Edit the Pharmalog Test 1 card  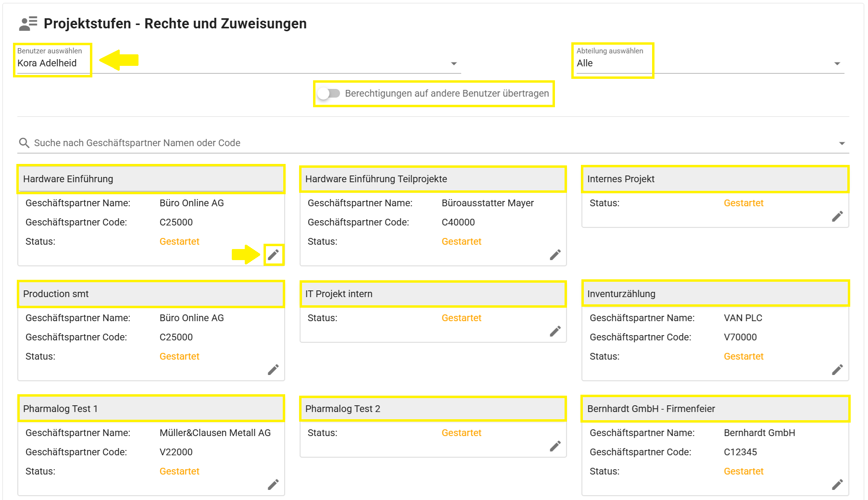point(273,485)
